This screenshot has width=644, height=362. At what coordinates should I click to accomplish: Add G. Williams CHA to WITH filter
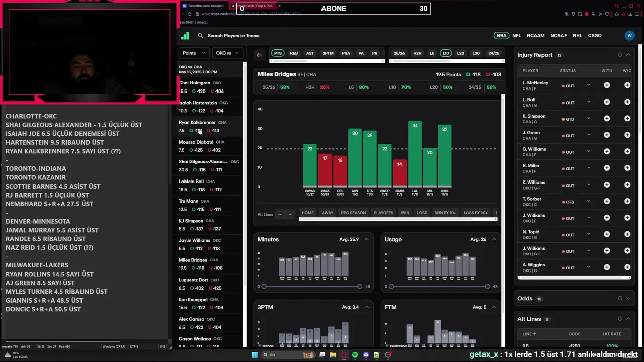[x=607, y=152]
